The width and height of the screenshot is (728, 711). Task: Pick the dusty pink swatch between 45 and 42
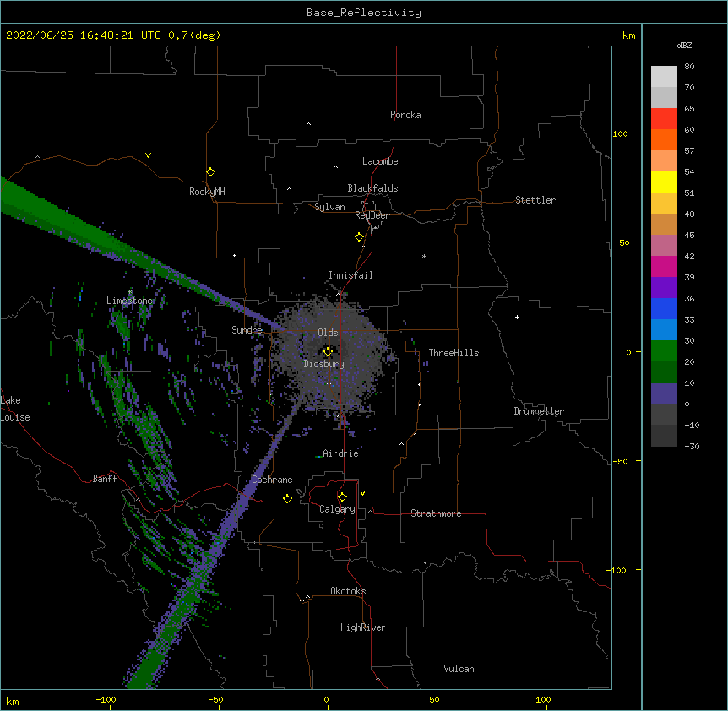point(664,246)
